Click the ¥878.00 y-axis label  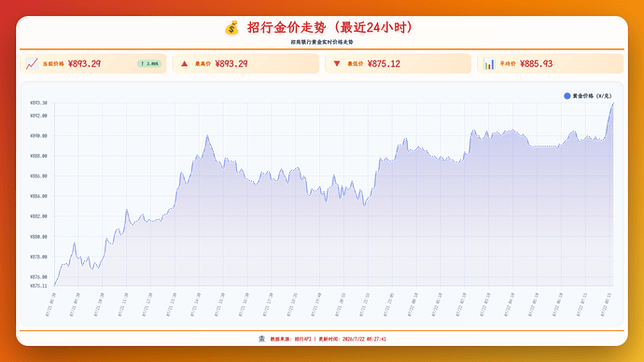point(38,257)
